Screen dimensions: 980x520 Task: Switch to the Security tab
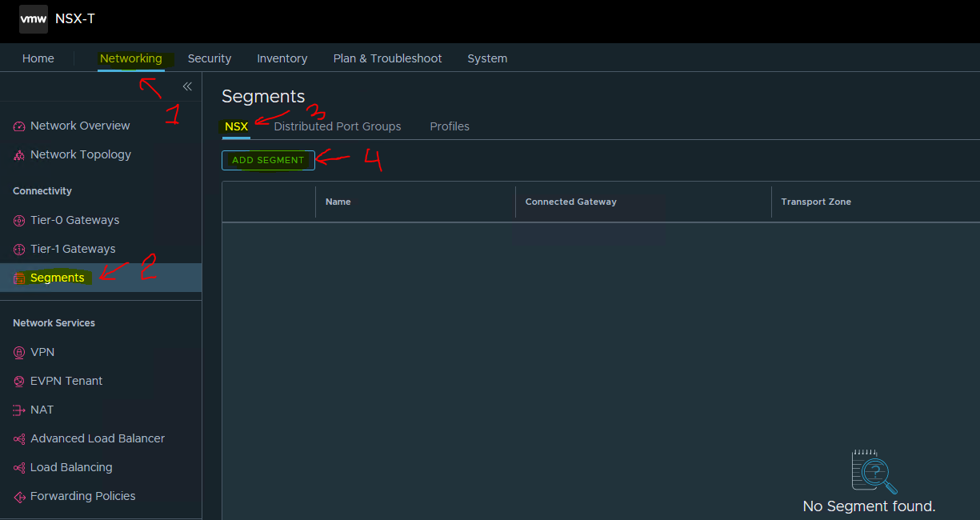(x=210, y=58)
